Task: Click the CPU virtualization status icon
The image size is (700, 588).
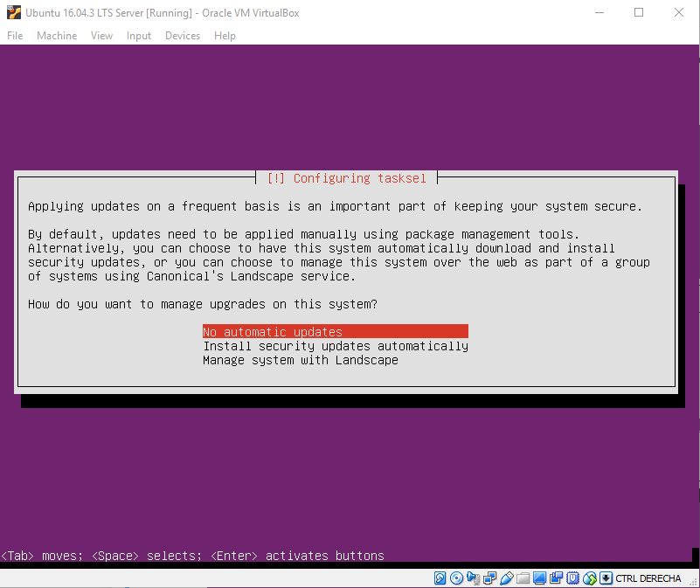Action: (x=573, y=578)
